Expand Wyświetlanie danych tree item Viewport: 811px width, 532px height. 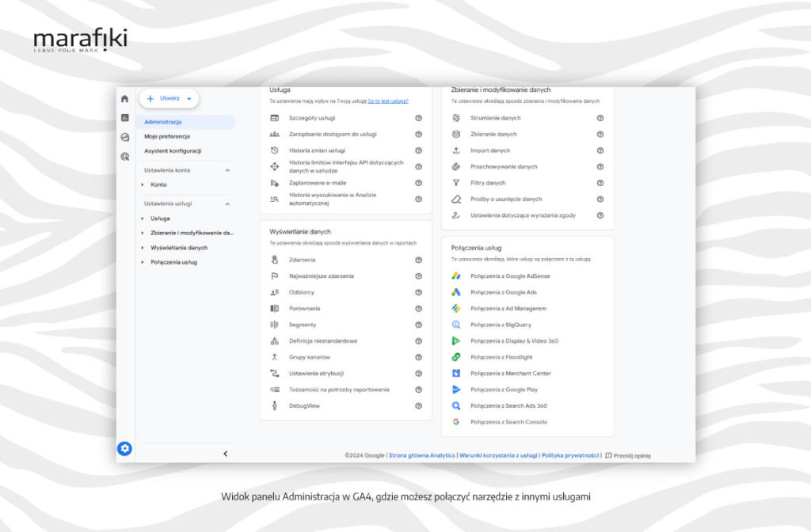coord(143,248)
